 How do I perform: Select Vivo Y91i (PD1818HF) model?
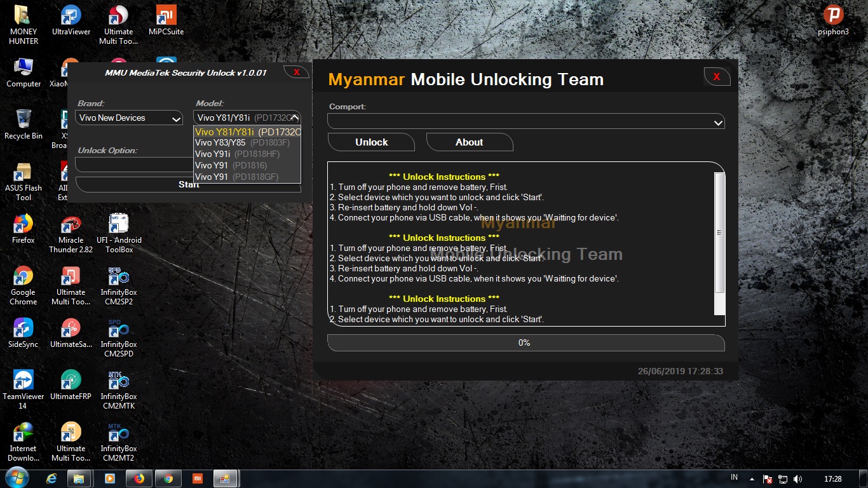coord(247,154)
